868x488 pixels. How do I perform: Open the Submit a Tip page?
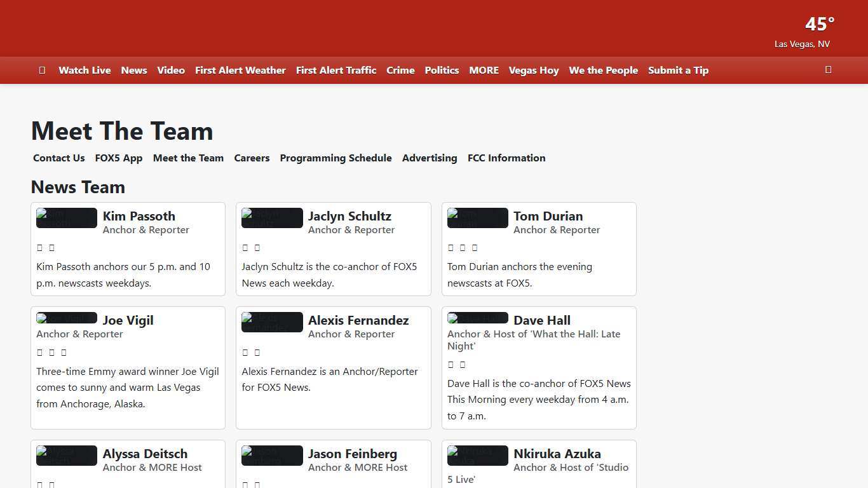click(x=678, y=71)
